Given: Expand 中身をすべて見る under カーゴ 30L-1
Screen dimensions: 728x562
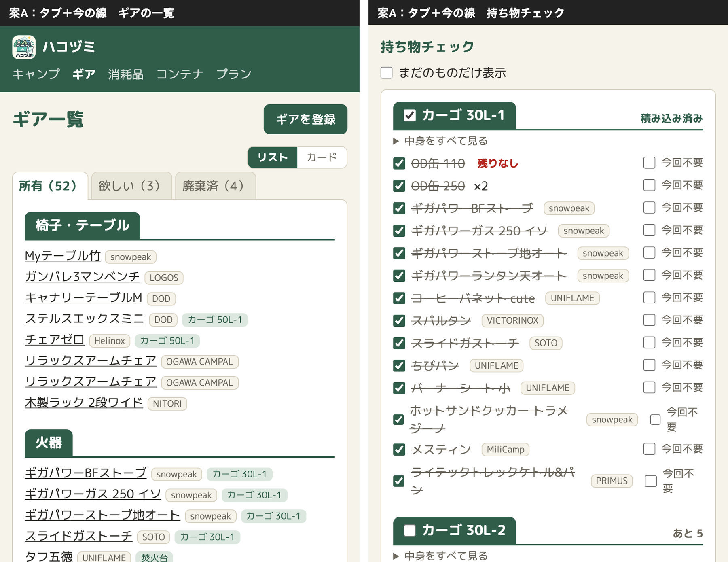Looking at the screenshot, I should (x=440, y=141).
